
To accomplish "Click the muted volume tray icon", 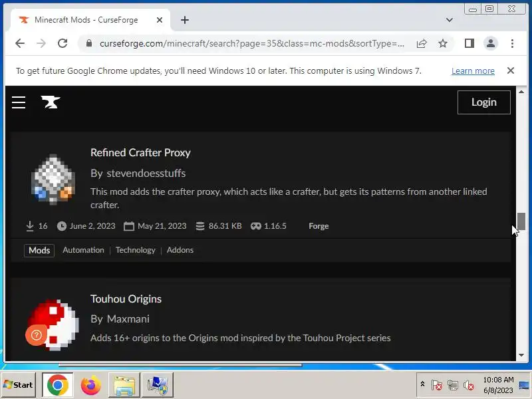I will coord(468,385).
